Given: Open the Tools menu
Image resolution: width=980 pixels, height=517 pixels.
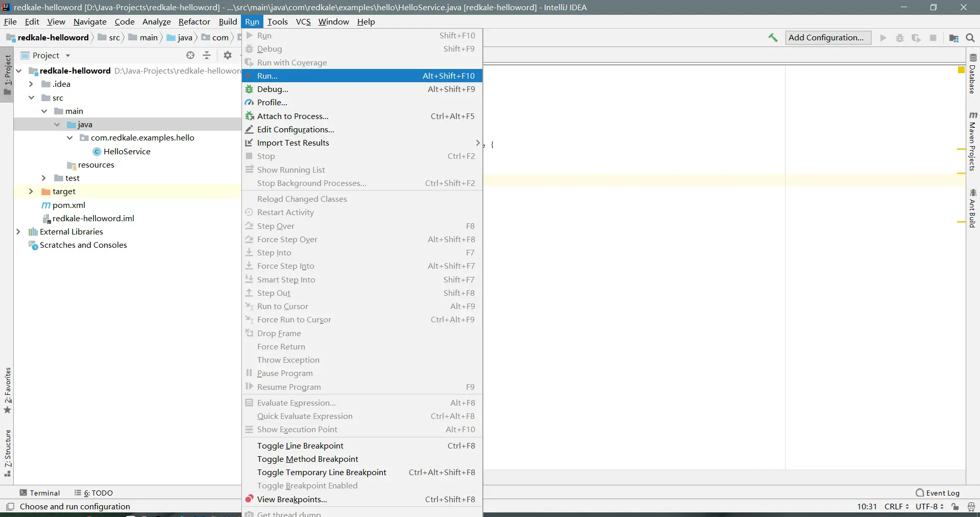Looking at the screenshot, I should tap(277, 21).
